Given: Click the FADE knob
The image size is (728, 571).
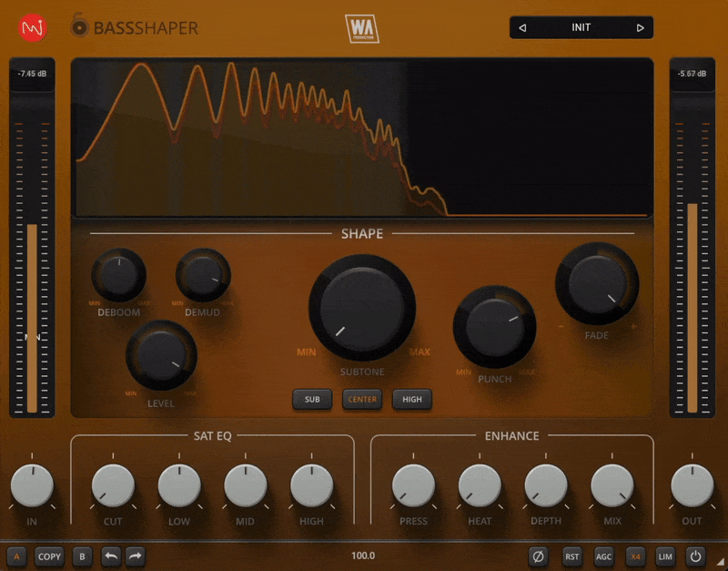Looking at the screenshot, I should (x=597, y=283).
